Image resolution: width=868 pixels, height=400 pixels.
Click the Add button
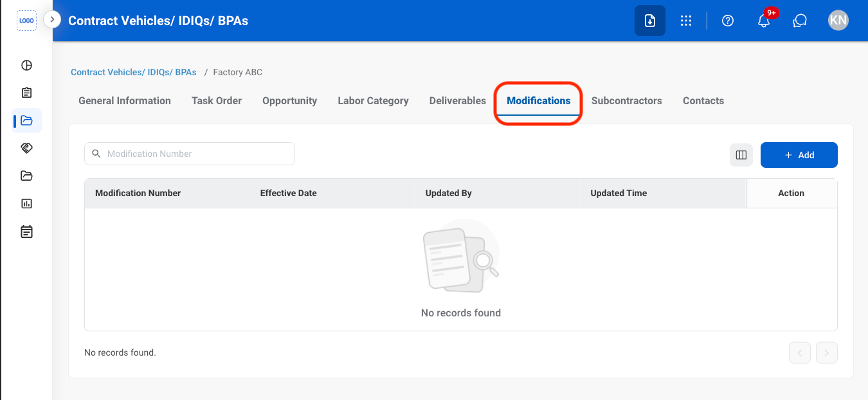(x=799, y=155)
